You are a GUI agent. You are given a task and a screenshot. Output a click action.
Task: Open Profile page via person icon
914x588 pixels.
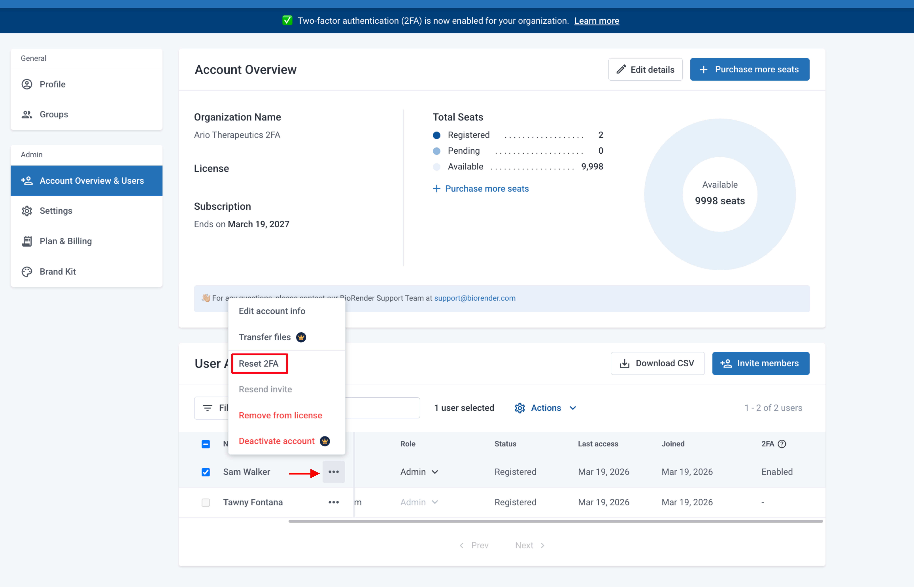[x=27, y=84]
